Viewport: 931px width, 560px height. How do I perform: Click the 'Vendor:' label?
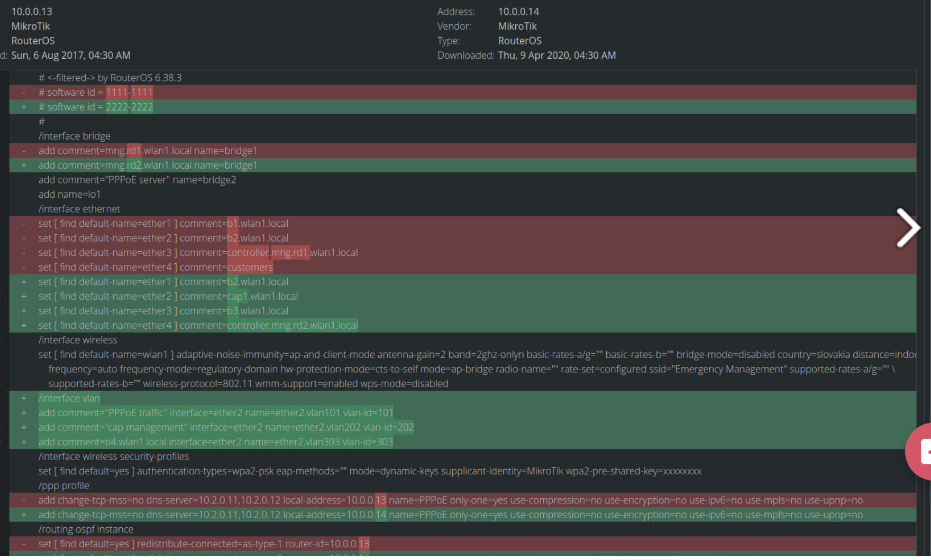coord(454,26)
